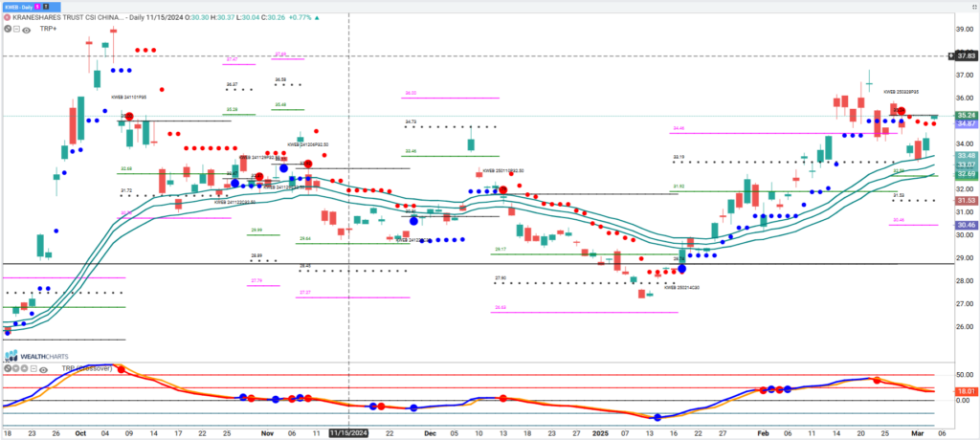Viewport: 980px width, 440px height.
Task: Click the magenta S badge on KWEB tab
Action: (37, 7)
